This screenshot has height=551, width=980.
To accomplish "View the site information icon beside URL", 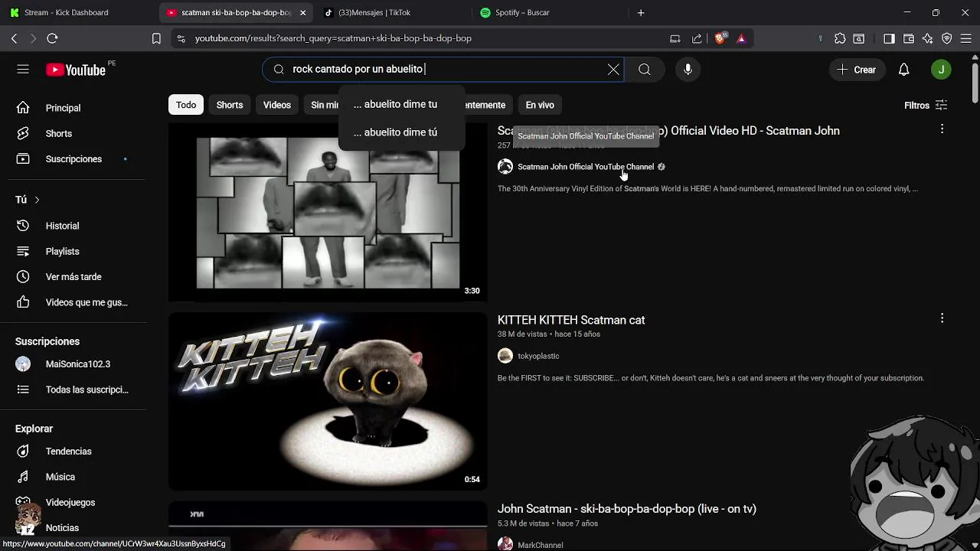I will click(x=181, y=38).
